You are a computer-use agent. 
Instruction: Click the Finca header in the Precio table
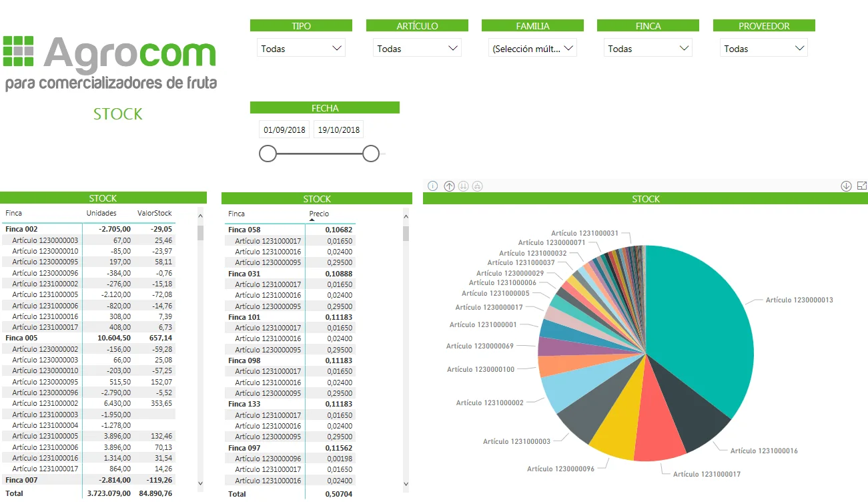click(236, 214)
